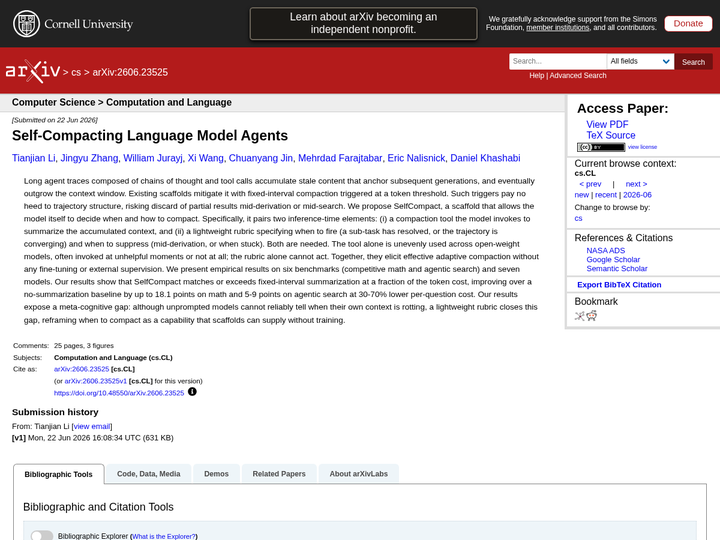Open the member institutions link
This screenshot has width=720, height=540.
point(557,28)
